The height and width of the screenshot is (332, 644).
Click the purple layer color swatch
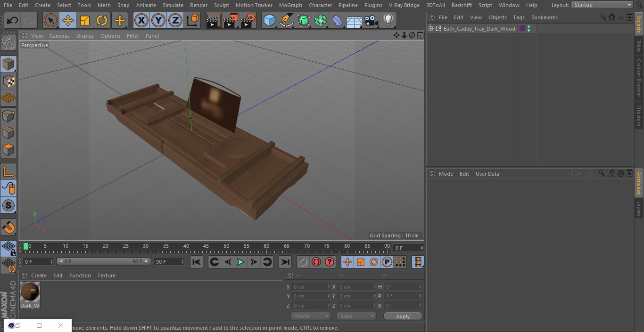point(522,29)
